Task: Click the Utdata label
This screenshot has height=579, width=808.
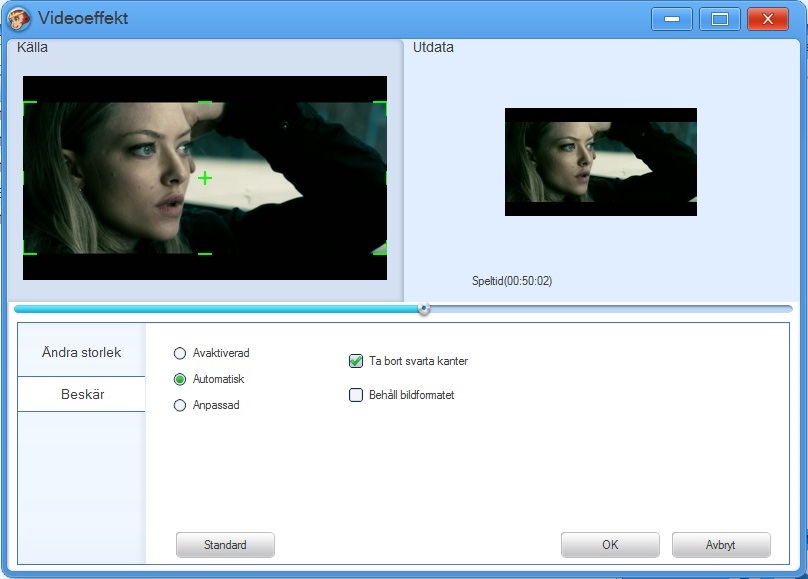Action: coord(433,47)
